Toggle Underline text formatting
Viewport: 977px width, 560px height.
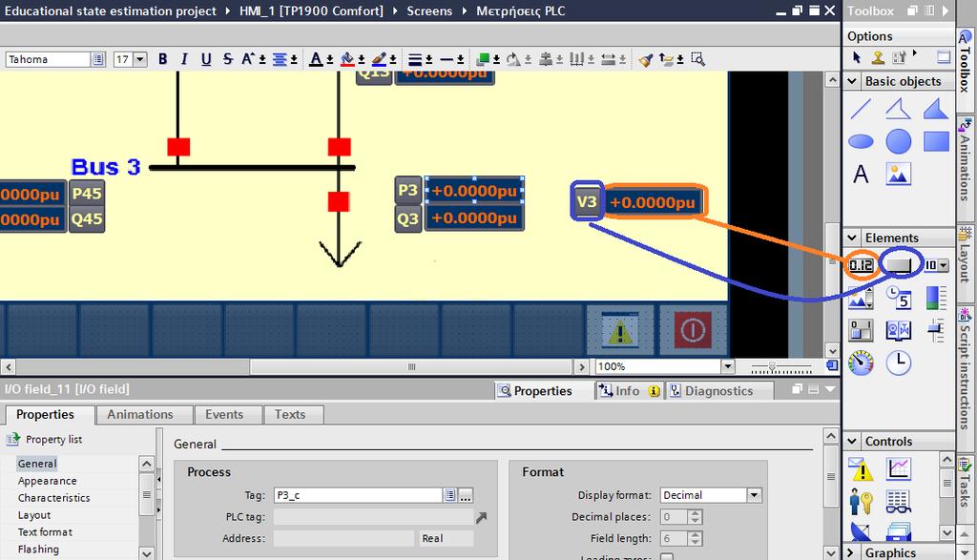click(206, 59)
